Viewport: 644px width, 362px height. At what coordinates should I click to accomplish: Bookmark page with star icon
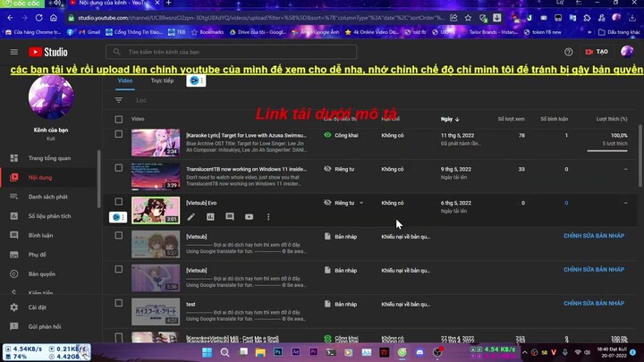tap(468, 18)
